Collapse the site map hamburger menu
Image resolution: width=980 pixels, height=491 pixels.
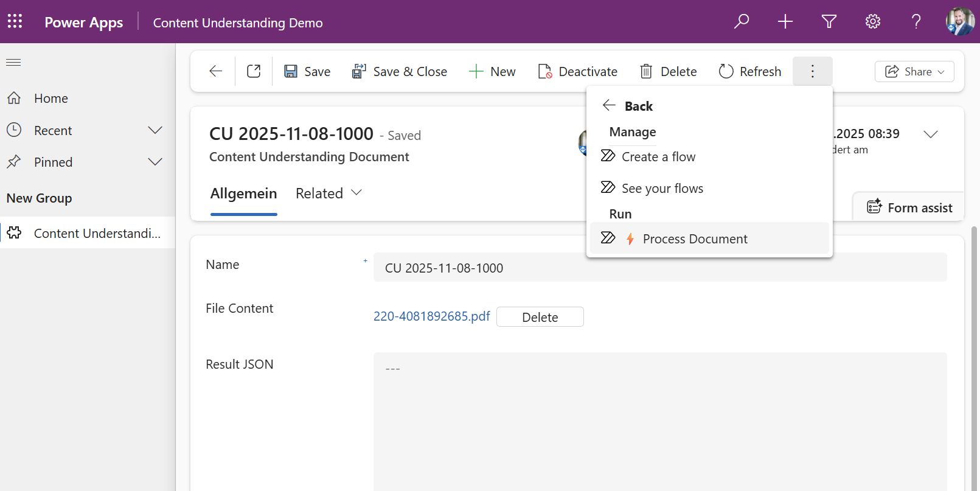(13, 62)
